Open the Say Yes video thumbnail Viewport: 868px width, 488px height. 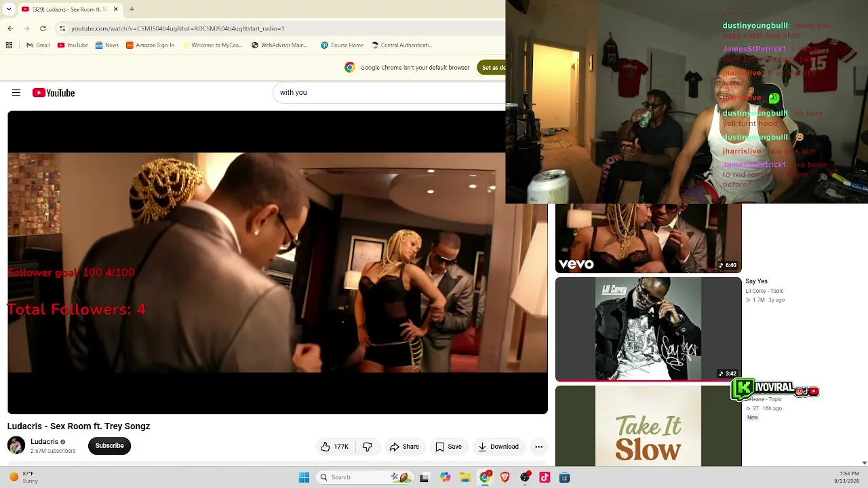tap(648, 329)
